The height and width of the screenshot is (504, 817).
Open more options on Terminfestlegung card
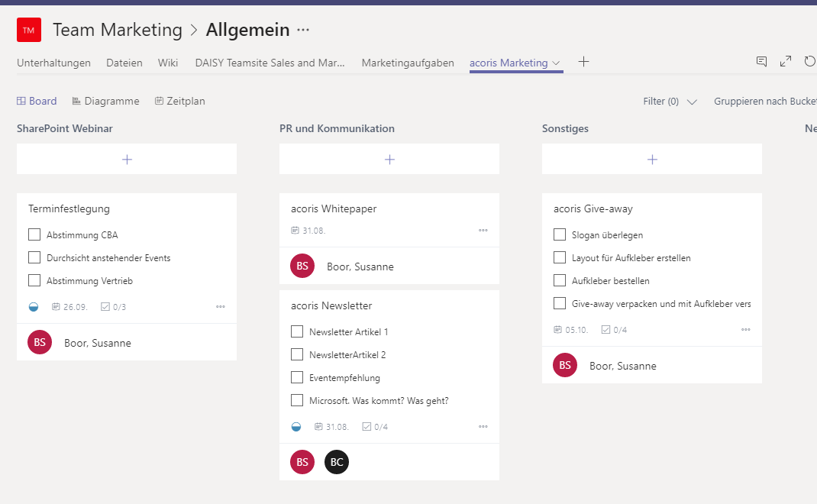221,306
